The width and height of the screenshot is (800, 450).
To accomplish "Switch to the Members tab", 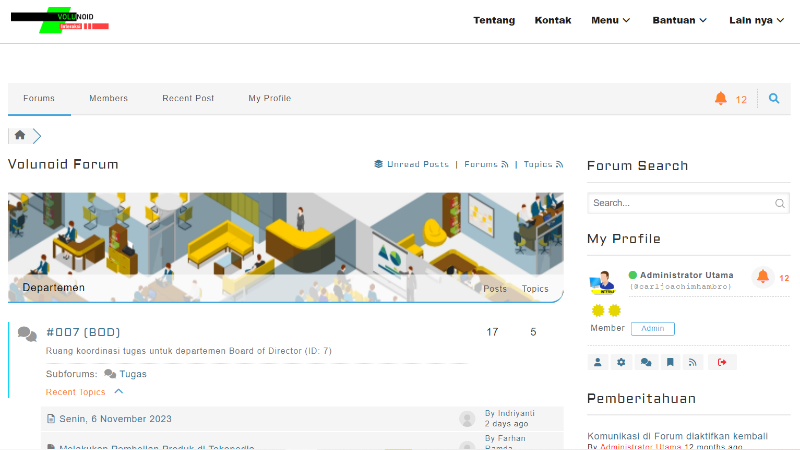I will (108, 99).
